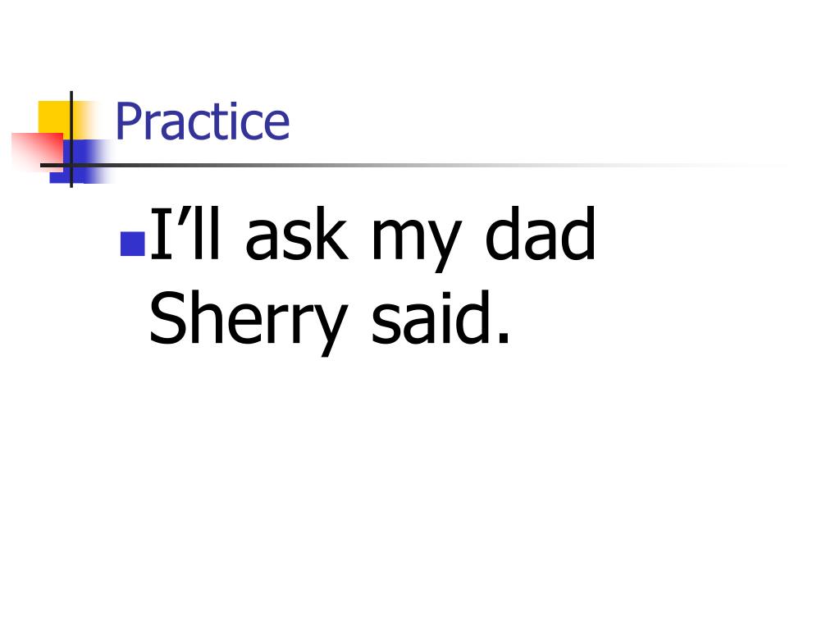This screenshot has width=840, height=630.
Task: Click the faded right end of the title line
Action: [739, 165]
